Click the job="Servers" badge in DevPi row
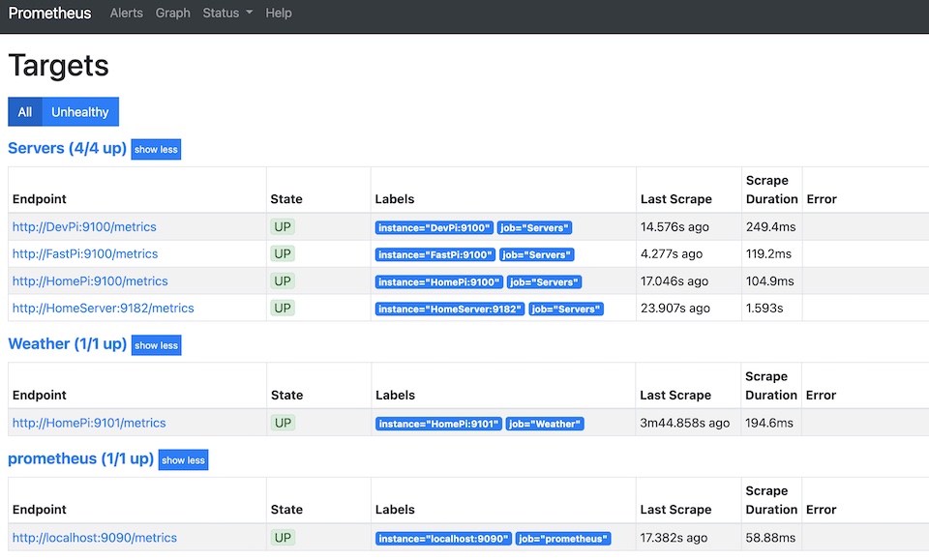 pos(535,228)
